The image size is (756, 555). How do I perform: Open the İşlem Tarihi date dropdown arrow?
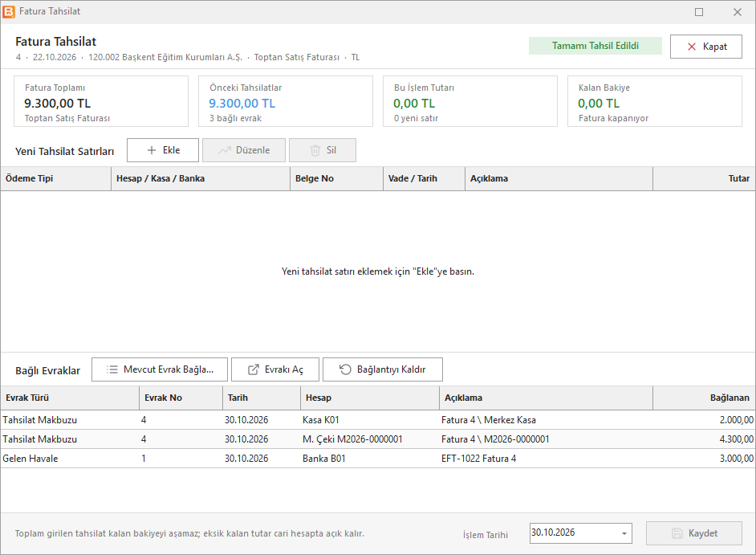(x=624, y=533)
